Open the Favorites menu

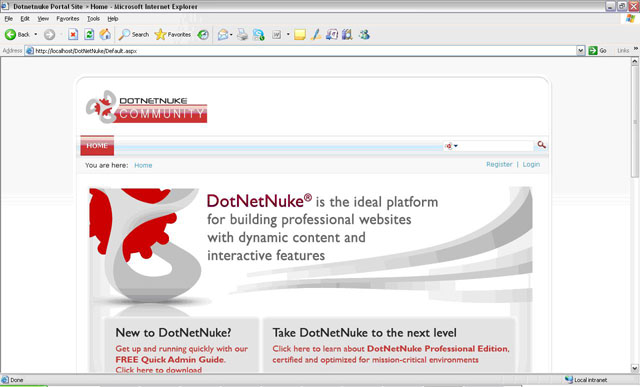(68, 18)
